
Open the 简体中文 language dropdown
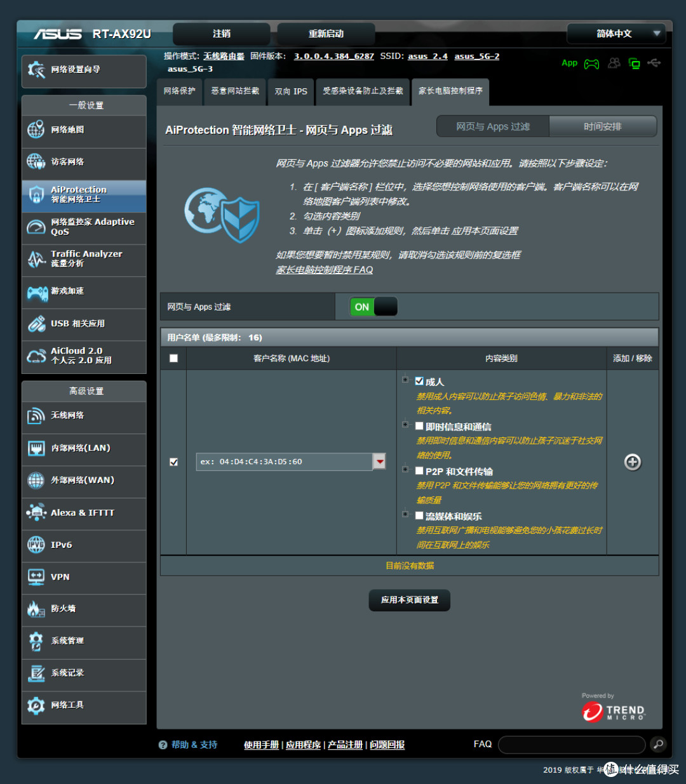click(x=615, y=34)
